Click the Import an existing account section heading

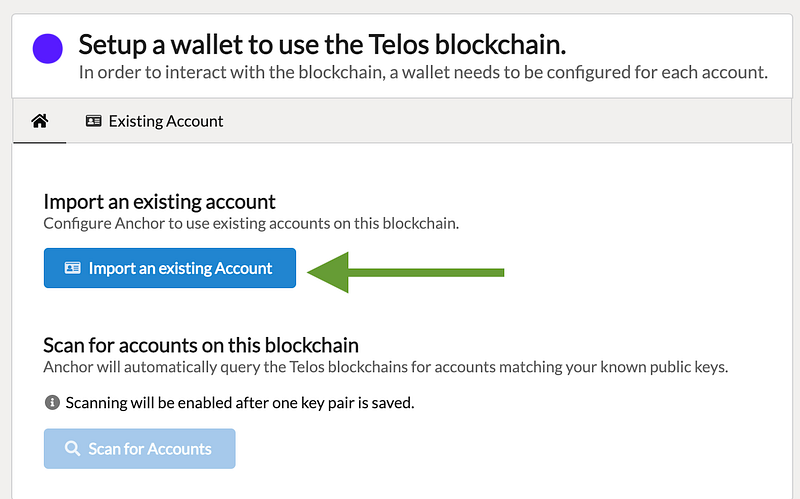click(x=159, y=202)
